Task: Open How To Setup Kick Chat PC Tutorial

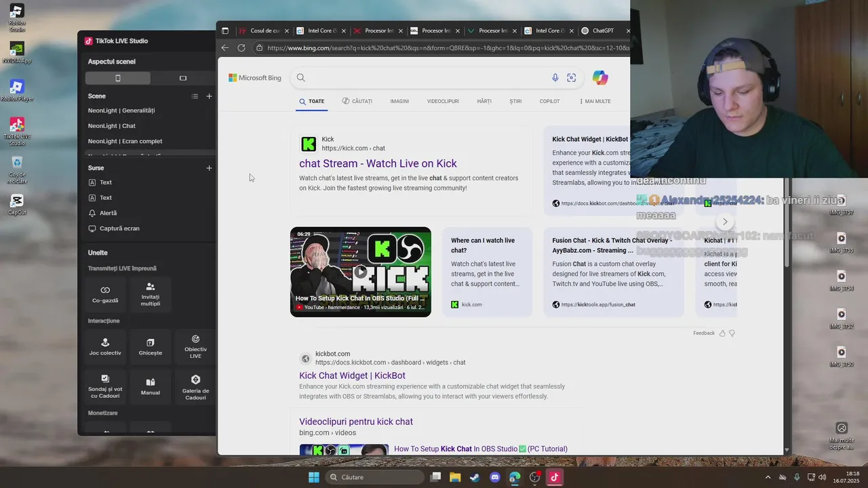Action: tap(481, 449)
